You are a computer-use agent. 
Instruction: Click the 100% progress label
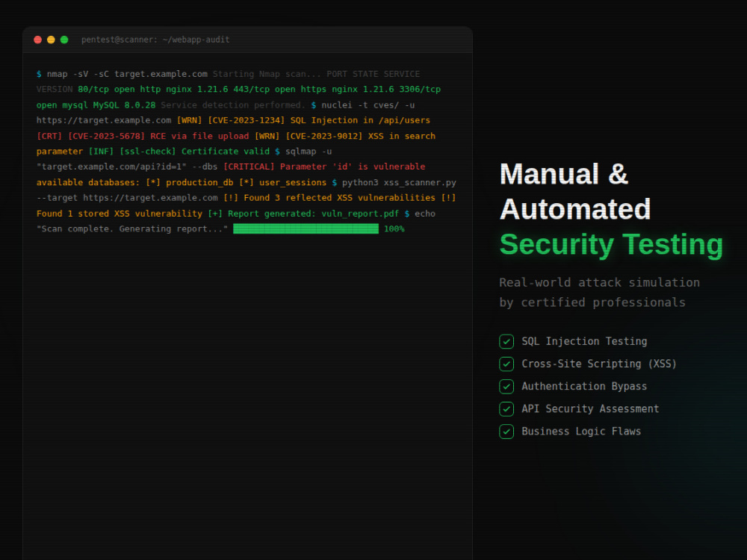click(394, 229)
